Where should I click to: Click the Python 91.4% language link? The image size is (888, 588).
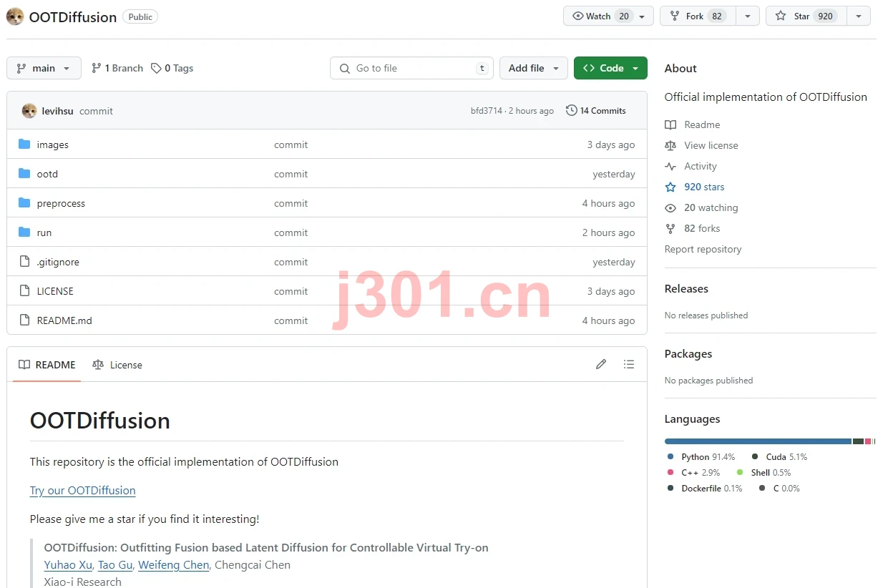[701, 457]
